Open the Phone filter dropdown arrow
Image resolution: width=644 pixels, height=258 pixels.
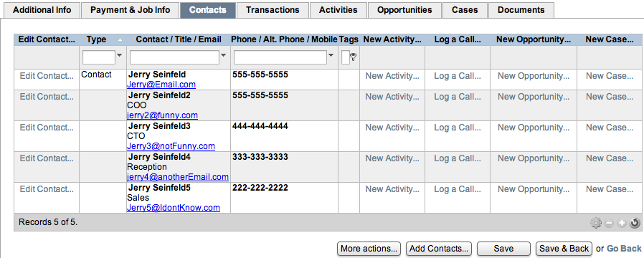(x=331, y=55)
